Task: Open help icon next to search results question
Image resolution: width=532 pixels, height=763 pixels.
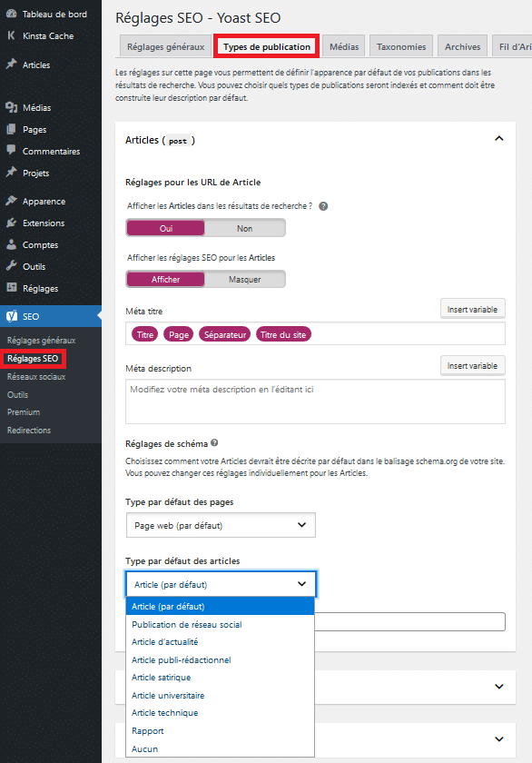Action: click(x=323, y=206)
